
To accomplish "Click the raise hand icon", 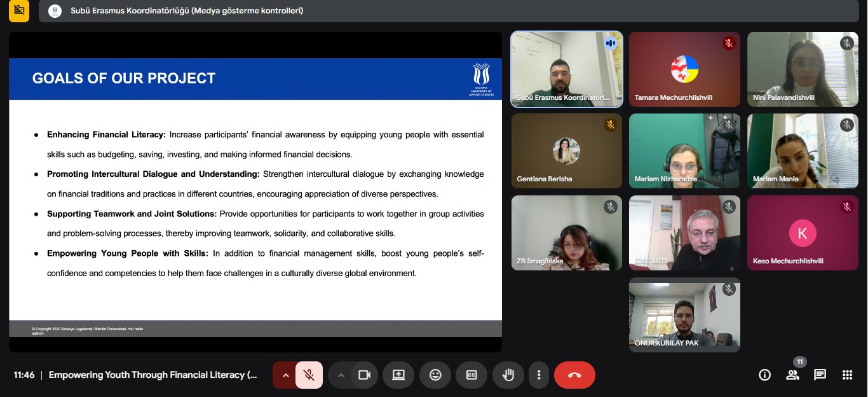I will [x=508, y=375].
